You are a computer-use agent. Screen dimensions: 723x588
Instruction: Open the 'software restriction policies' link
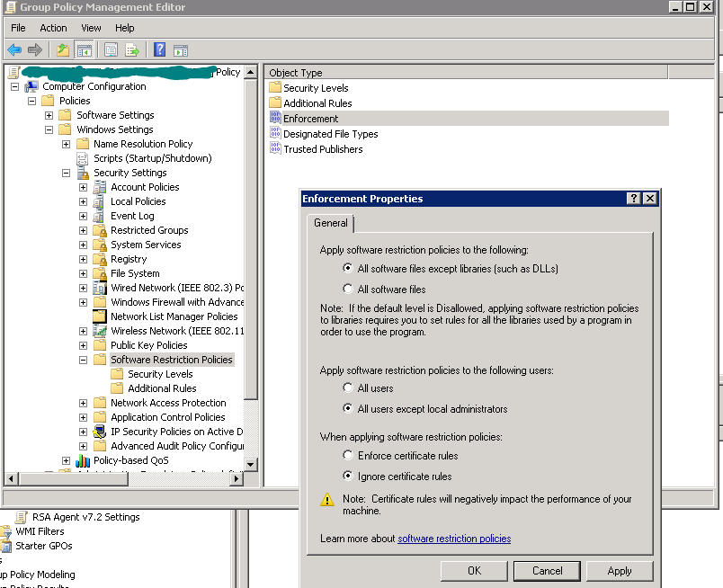tap(454, 539)
